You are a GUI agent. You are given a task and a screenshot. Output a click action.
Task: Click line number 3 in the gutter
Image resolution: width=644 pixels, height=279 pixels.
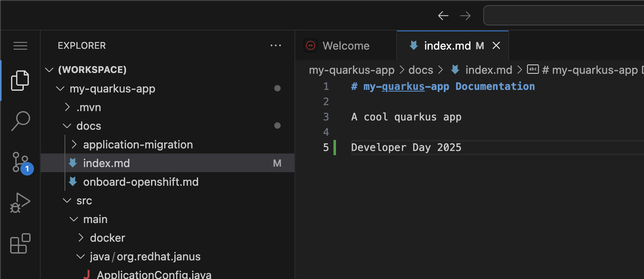(x=326, y=117)
